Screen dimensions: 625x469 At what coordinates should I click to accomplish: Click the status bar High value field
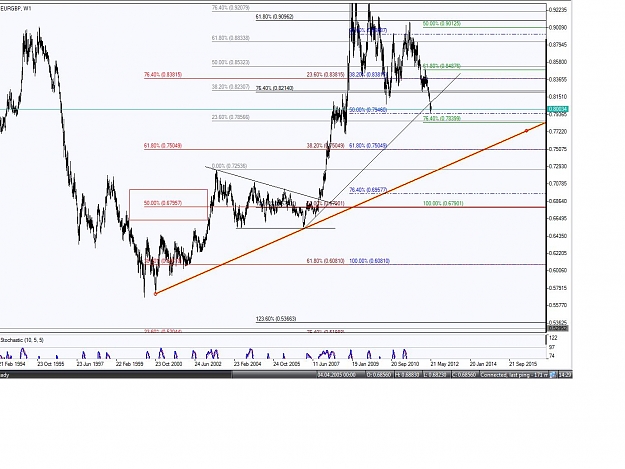[x=409, y=375]
